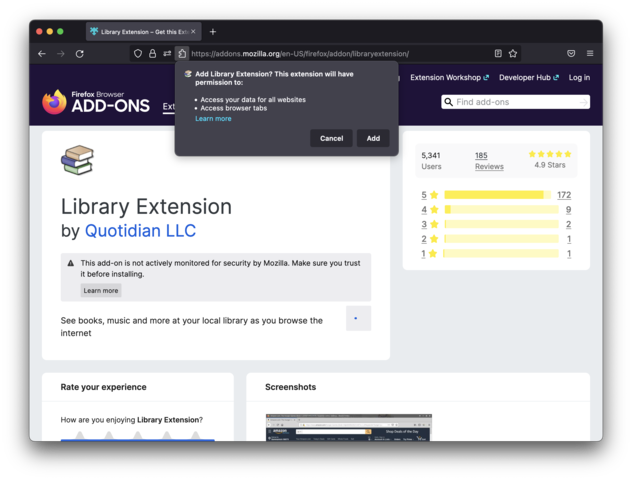
Task: Filter reviews by 3 star bar
Action: (501, 224)
